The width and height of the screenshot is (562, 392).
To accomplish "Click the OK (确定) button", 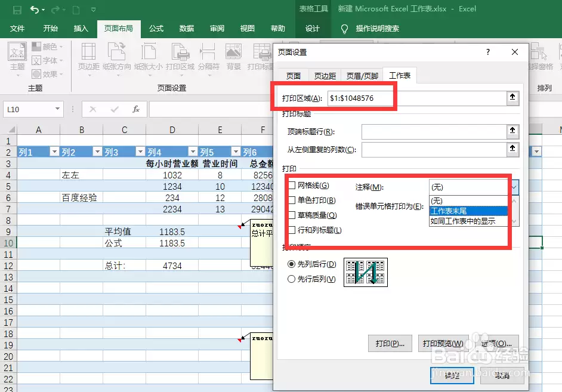I will (452, 375).
